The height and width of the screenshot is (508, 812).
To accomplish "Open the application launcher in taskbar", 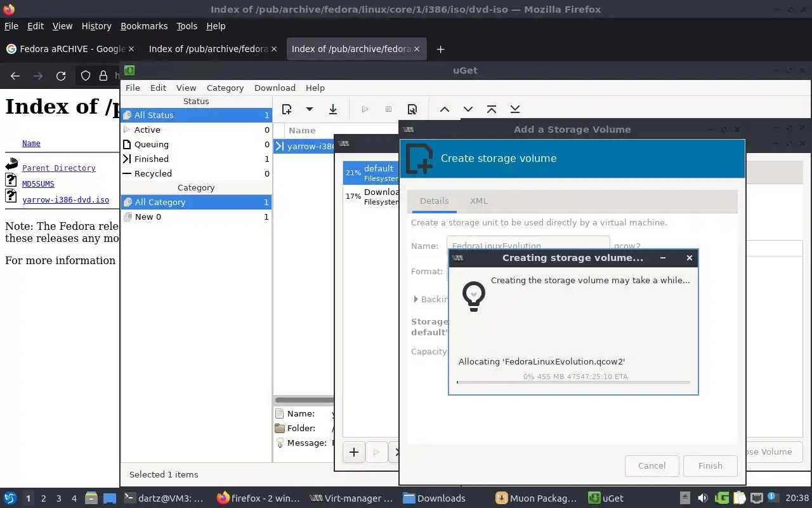I will (x=10, y=498).
